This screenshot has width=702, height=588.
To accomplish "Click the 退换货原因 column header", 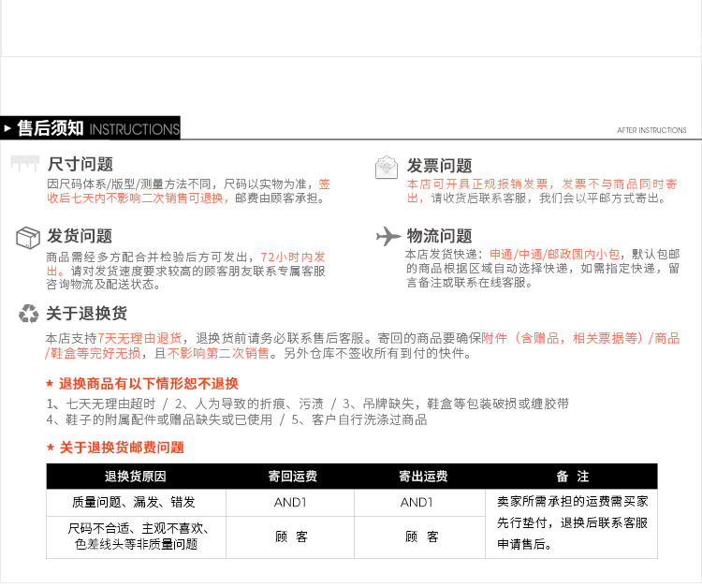I will (x=136, y=476).
